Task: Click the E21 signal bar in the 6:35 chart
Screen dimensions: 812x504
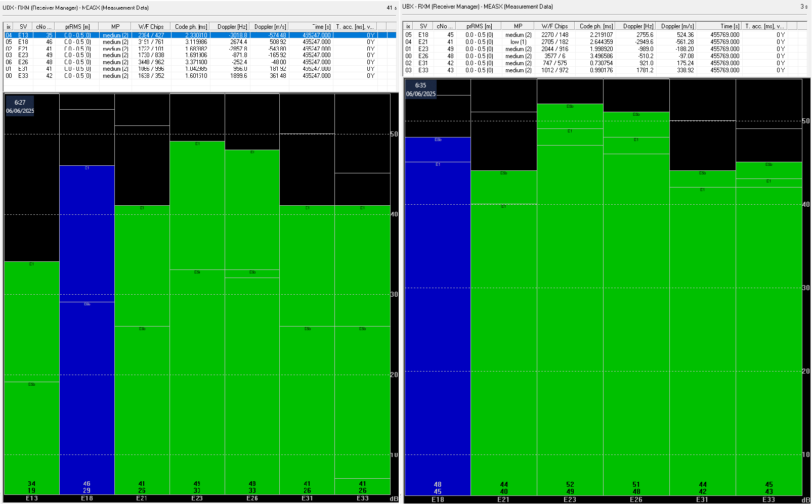Action: click(x=504, y=333)
